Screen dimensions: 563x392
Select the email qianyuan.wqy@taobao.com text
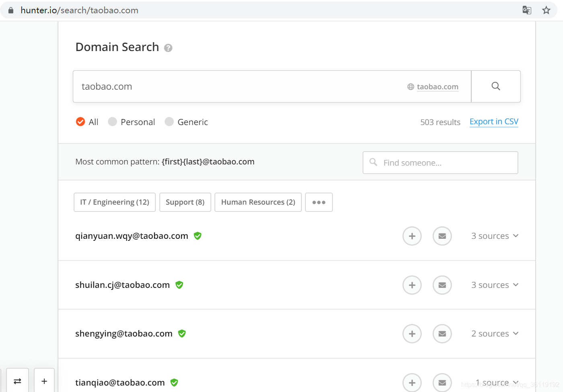132,236
